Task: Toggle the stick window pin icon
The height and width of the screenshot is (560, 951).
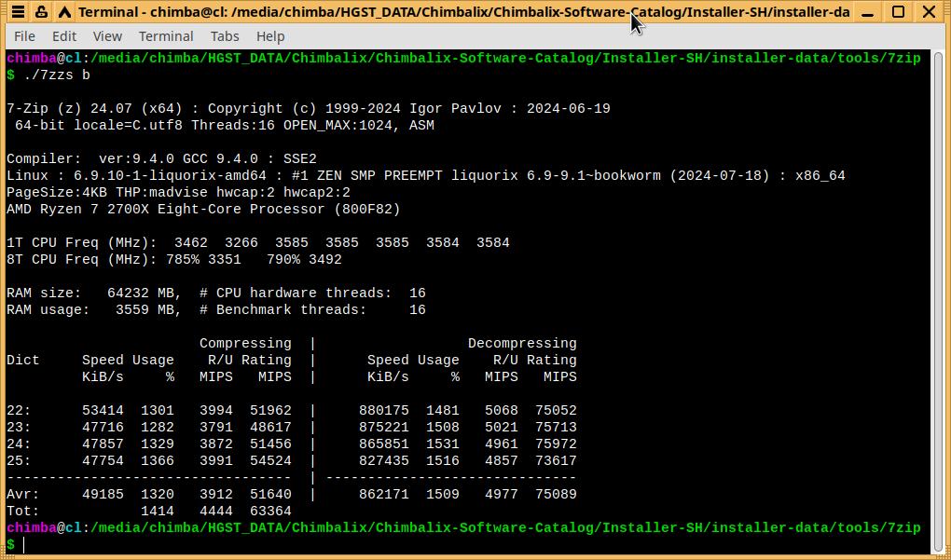Action: [41, 11]
